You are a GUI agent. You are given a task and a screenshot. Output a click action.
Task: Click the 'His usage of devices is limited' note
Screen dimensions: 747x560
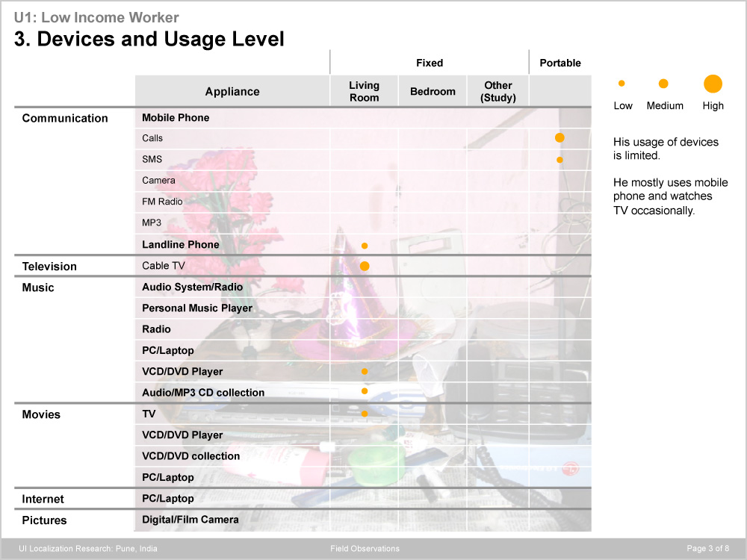tap(666, 149)
